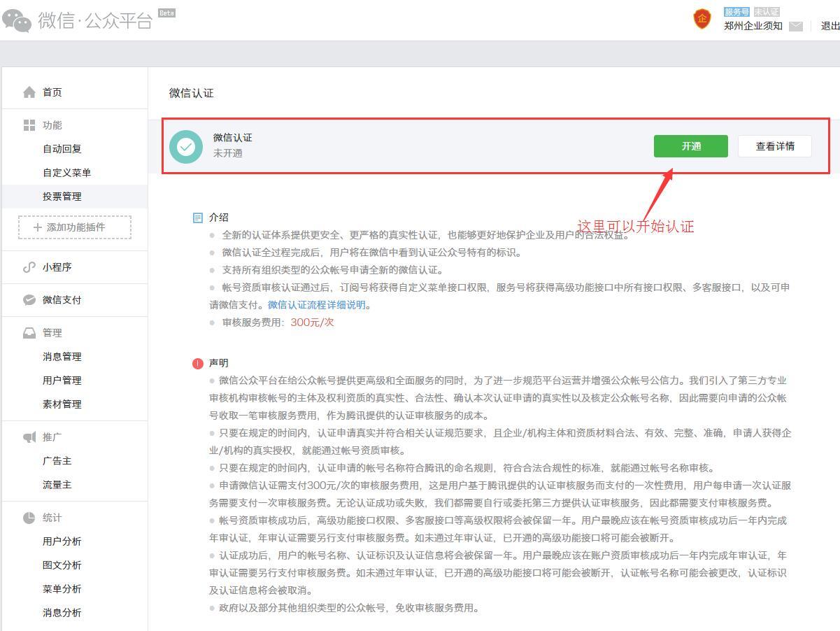This screenshot has height=631, width=840.
Task: Click the 微信支付 chat-bubble icon
Action: coord(29,300)
